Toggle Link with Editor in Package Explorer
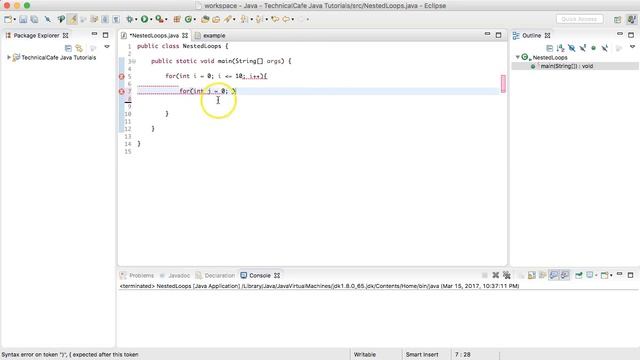640x360 pixels. click(79, 48)
